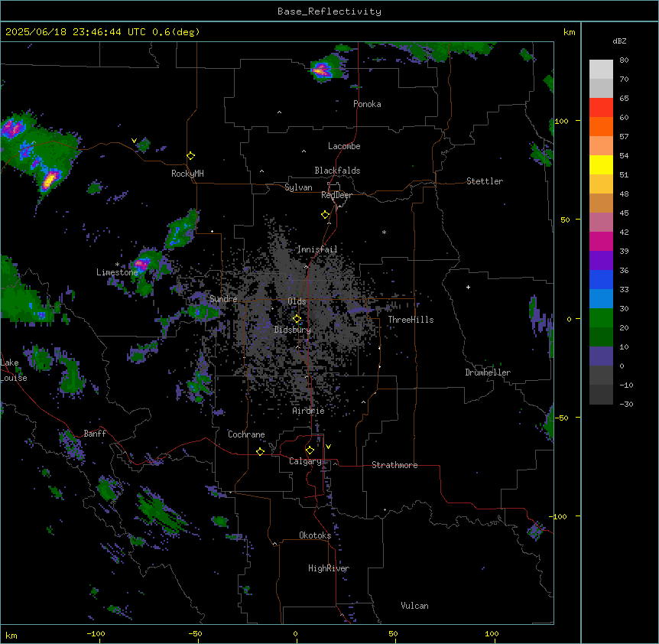Viewport: 659px width, 644px height.
Task: Click the yellow V marker east of Calgary
Action: (328, 447)
